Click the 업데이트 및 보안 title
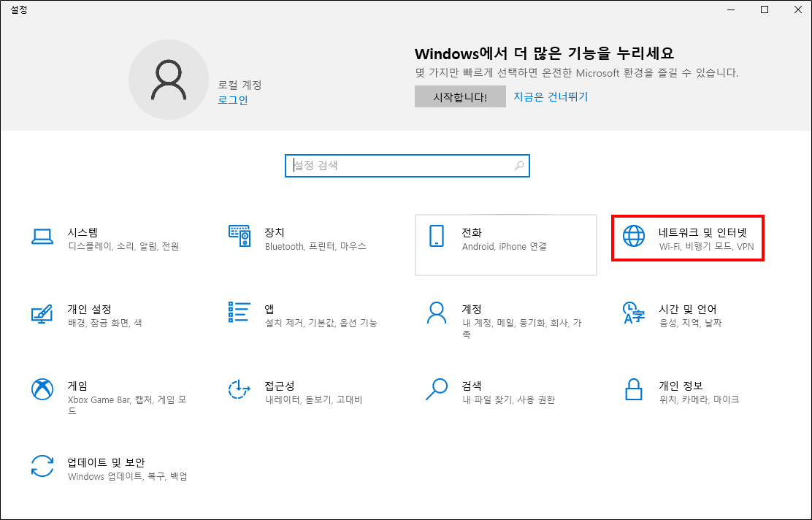The image size is (812, 520). [x=106, y=462]
